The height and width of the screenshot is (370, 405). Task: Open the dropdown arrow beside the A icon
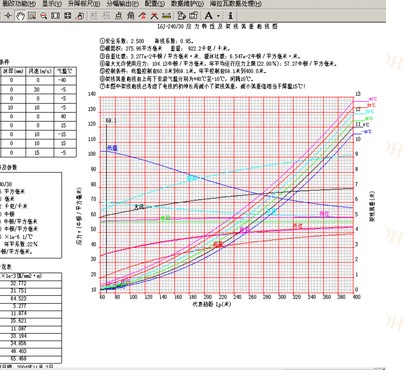click(218, 16)
